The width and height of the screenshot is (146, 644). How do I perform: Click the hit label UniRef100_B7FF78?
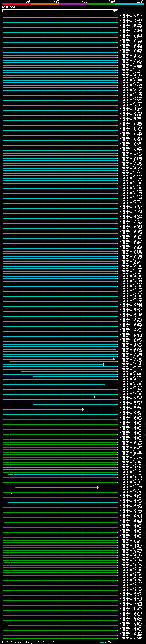[x=131, y=409]
